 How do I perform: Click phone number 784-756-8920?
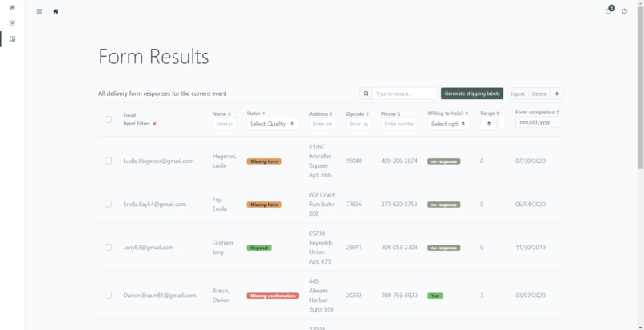tap(400, 295)
